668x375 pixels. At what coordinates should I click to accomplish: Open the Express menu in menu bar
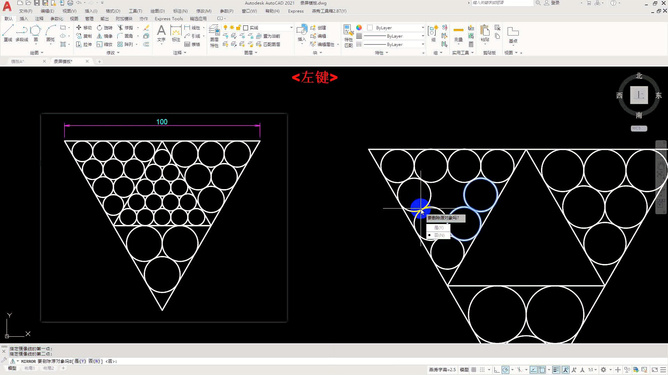(296, 11)
